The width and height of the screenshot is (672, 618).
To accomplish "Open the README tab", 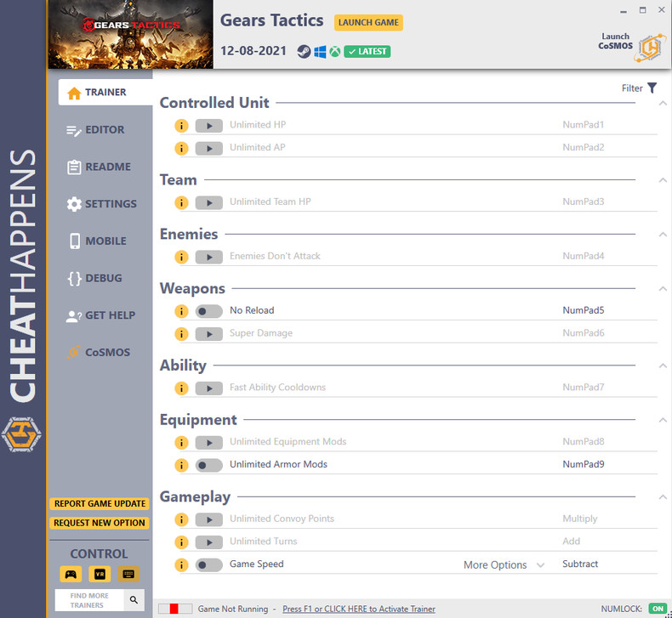I will (x=100, y=167).
